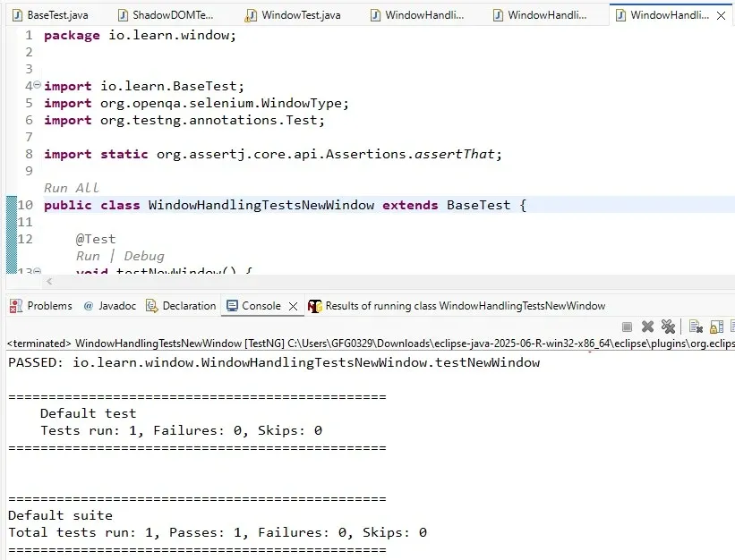
Task: Clear the console using the document-X icon
Action: click(x=696, y=327)
